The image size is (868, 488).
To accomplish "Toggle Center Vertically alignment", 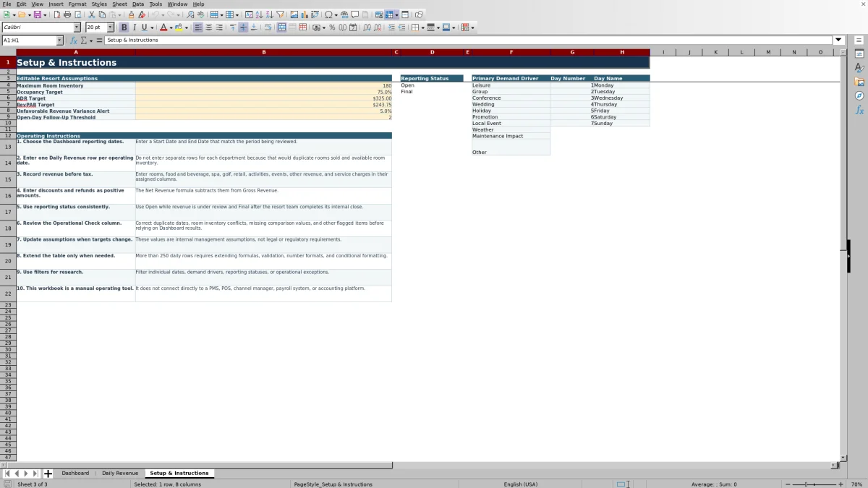I will coord(243,27).
